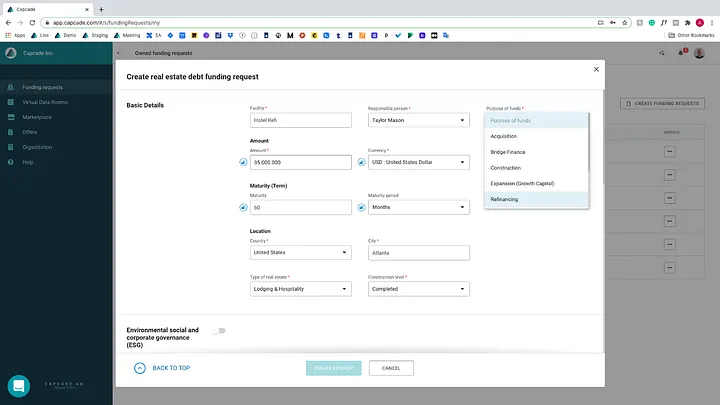This screenshot has height=405, width=720.
Task: Open the Live bookmark
Action: coord(40,35)
